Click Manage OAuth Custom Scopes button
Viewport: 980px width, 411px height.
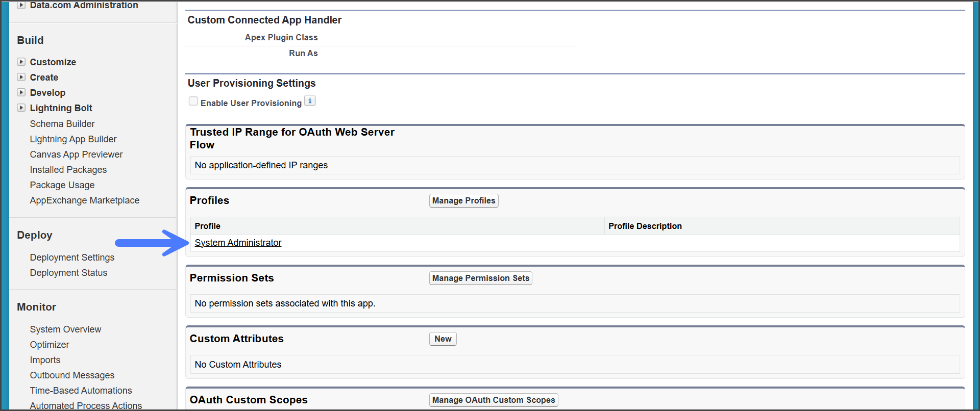[x=493, y=400]
